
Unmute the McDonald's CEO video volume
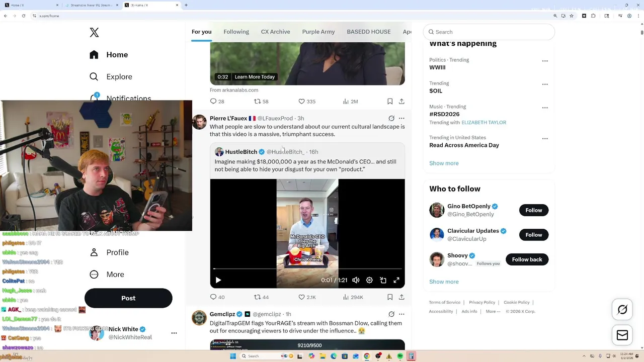pos(356,280)
